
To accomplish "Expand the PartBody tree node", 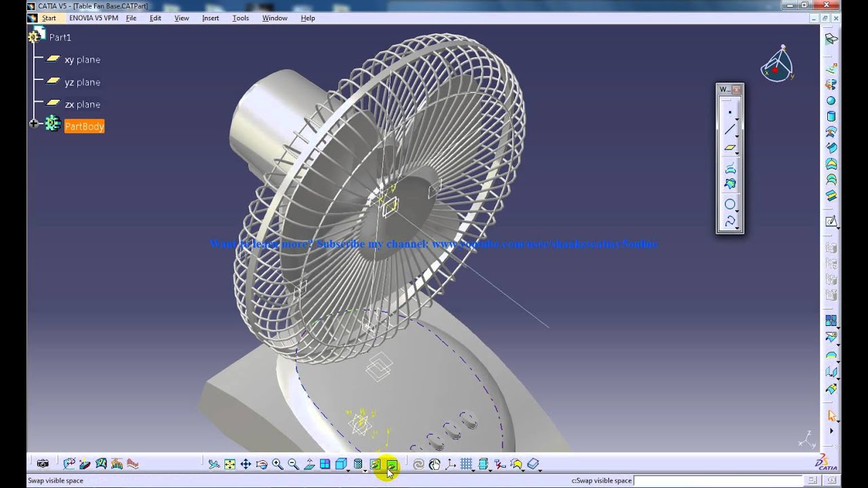I will tap(33, 123).
